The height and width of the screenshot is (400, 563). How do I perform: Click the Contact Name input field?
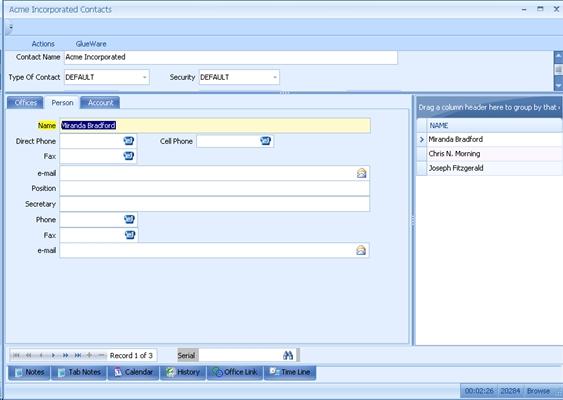coord(231,57)
